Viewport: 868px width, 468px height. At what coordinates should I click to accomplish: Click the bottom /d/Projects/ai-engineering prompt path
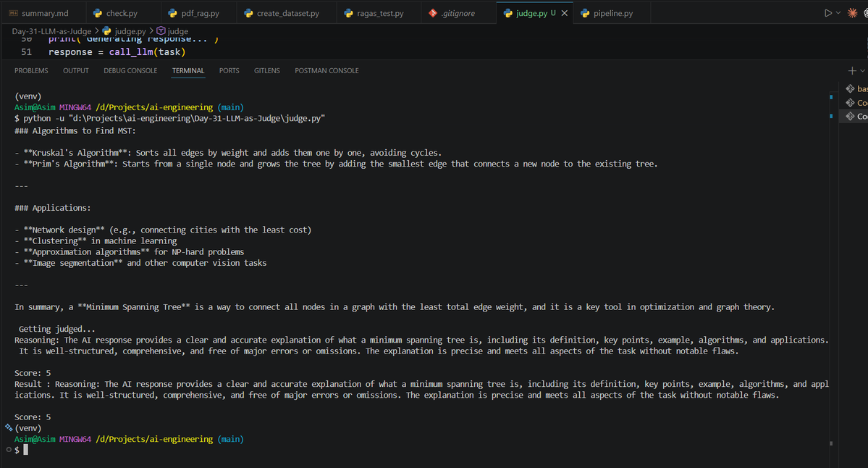pyautogui.click(x=154, y=439)
